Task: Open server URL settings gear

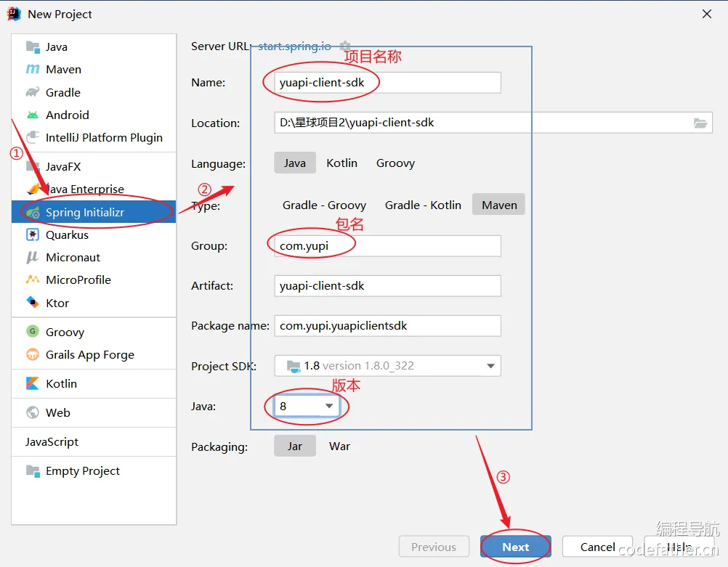Action: (345, 46)
